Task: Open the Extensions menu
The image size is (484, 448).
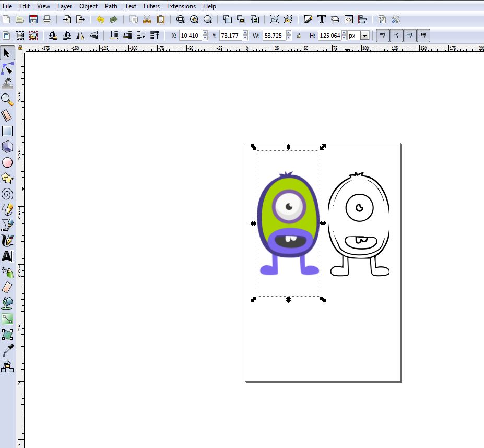Action: tap(181, 6)
